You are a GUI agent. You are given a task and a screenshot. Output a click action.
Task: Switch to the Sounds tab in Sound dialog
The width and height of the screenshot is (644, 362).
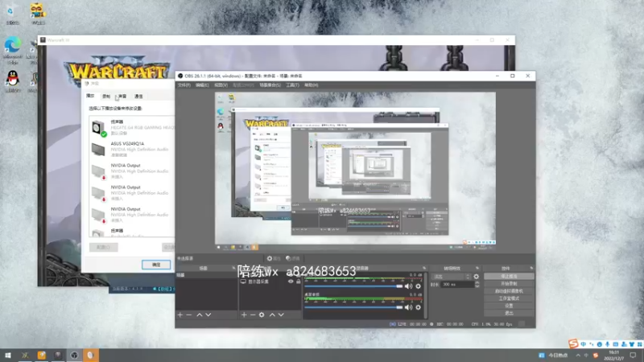click(x=122, y=96)
